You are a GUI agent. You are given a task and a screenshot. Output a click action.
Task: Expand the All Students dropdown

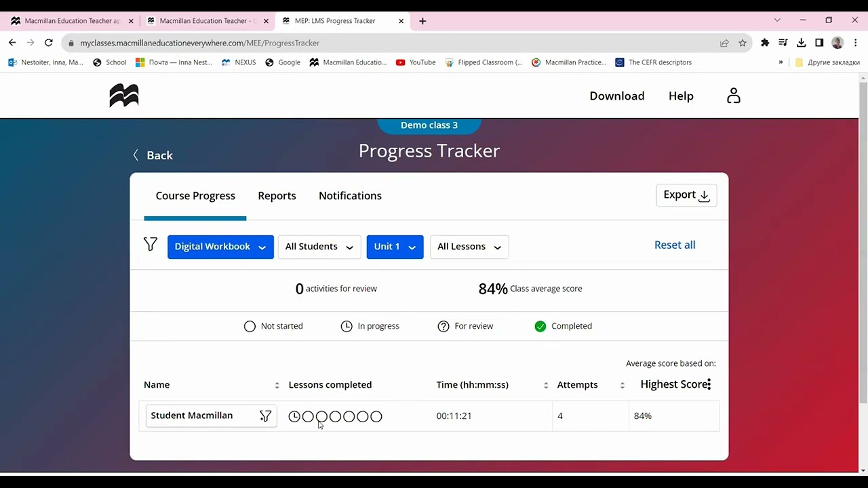pyautogui.click(x=319, y=247)
